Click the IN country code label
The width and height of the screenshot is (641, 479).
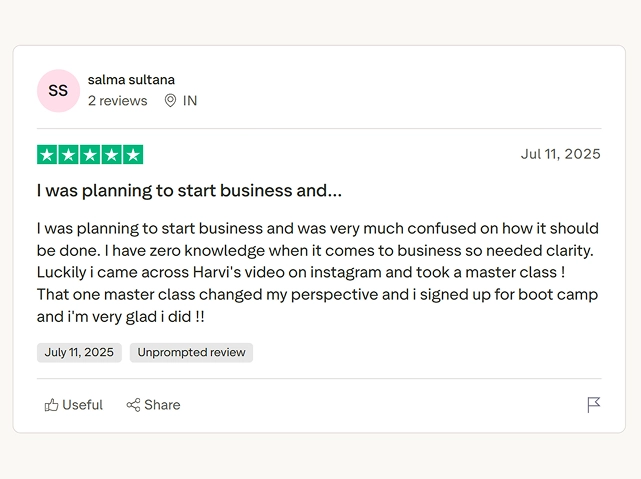190,101
